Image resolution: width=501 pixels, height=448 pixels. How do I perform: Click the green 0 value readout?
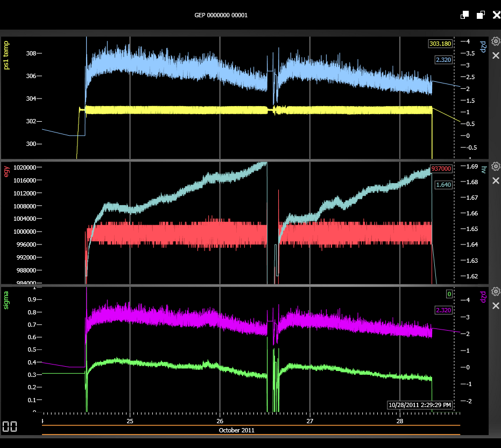click(449, 294)
